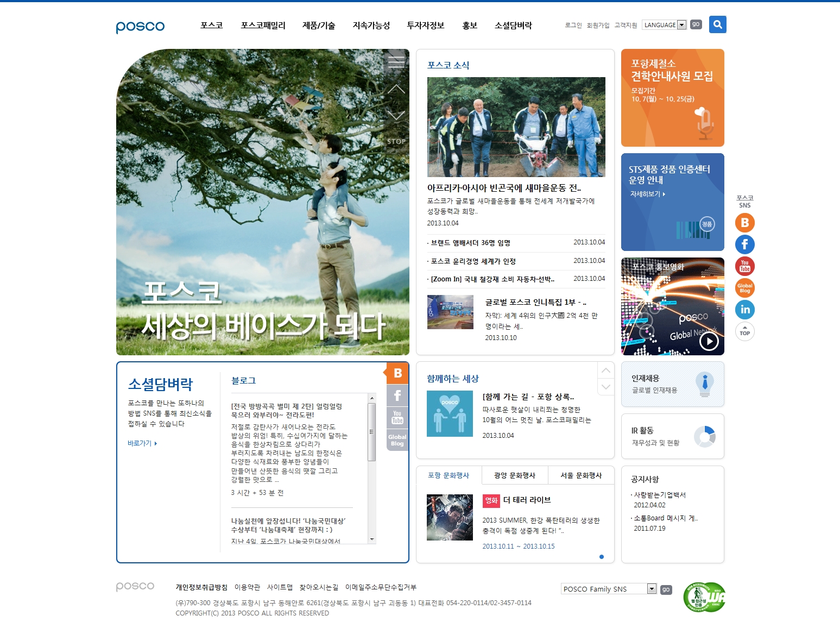Click the blue pagination dot in 문화행사 panel
The image size is (840, 622).
pyautogui.click(x=601, y=557)
